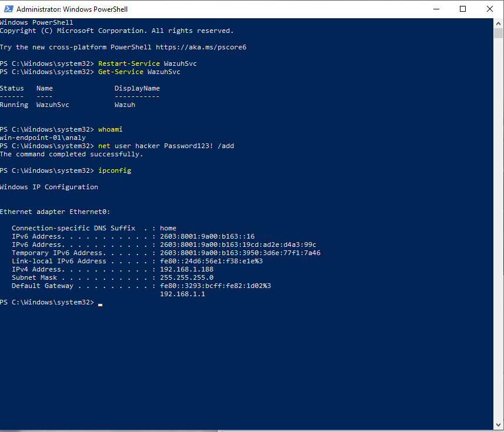The width and height of the screenshot is (504, 432).
Task: Click the Windows IP Configuration heading
Action: click(x=49, y=187)
